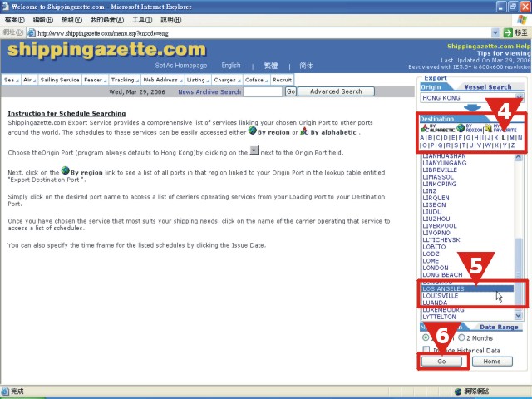Click the Windows flag logo in menu bar
This screenshot has width=532, height=399.
(522, 19)
